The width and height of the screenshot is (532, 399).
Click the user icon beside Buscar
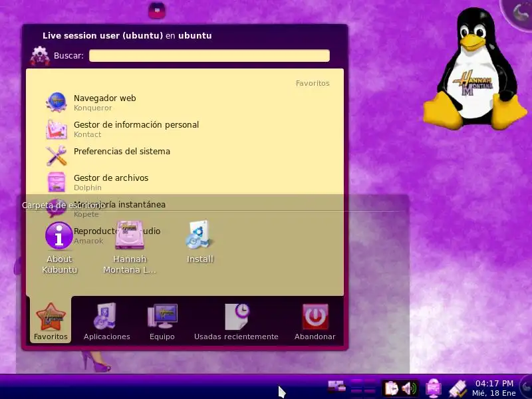click(x=40, y=56)
